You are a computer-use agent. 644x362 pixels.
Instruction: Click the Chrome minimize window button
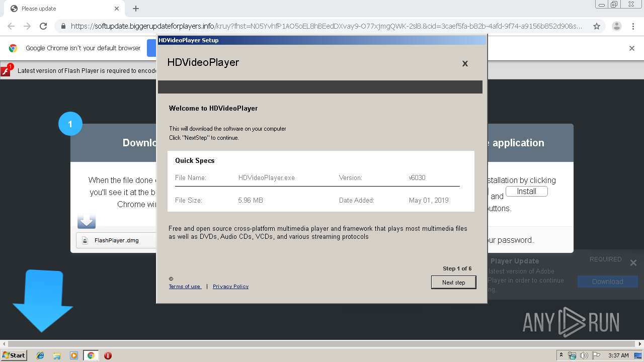[x=602, y=4]
